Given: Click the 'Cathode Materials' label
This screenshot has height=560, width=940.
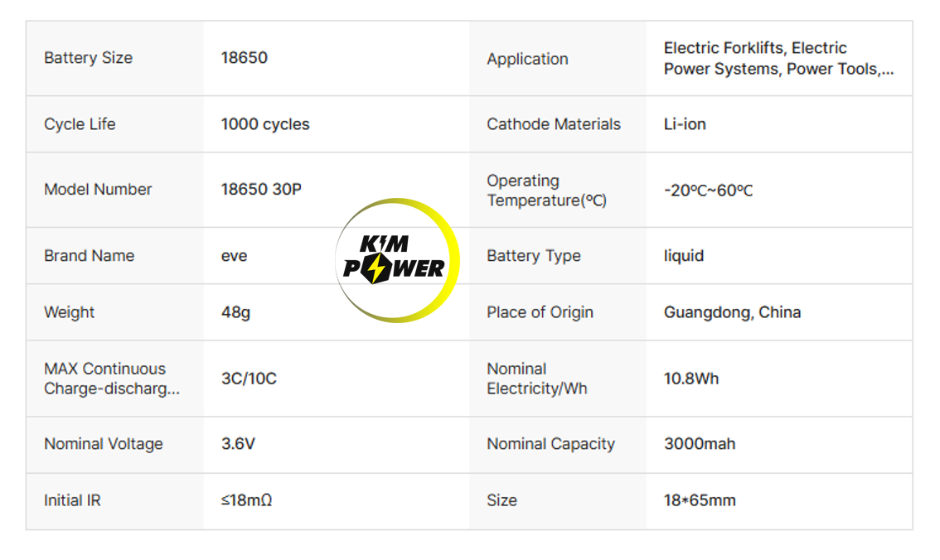Looking at the screenshot, I should (554, 124).
